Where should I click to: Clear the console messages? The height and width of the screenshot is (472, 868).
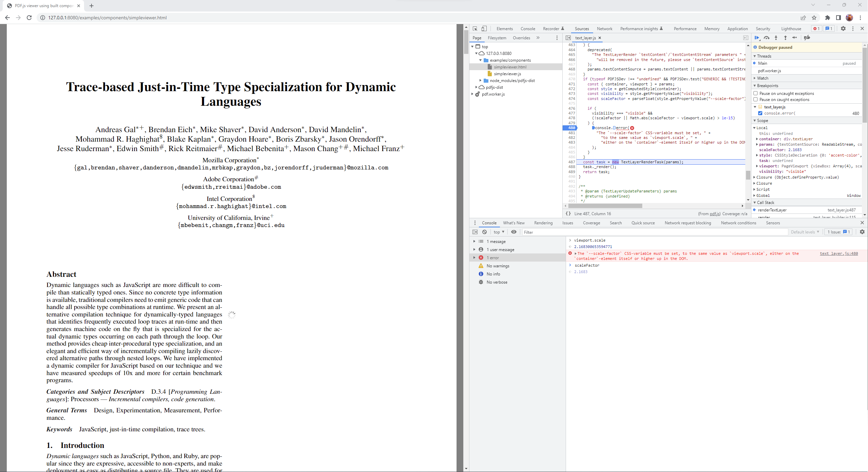[x=485, y=232]
